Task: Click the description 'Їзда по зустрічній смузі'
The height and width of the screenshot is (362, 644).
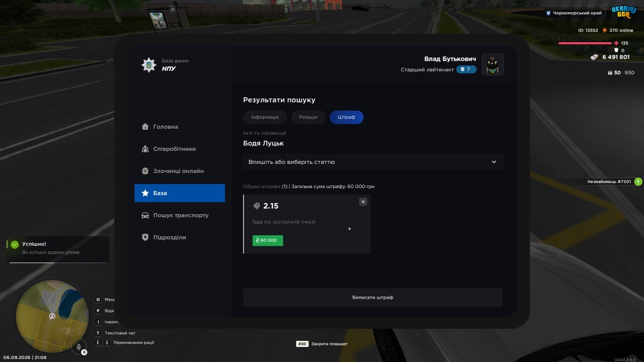Action: [284, 222]
